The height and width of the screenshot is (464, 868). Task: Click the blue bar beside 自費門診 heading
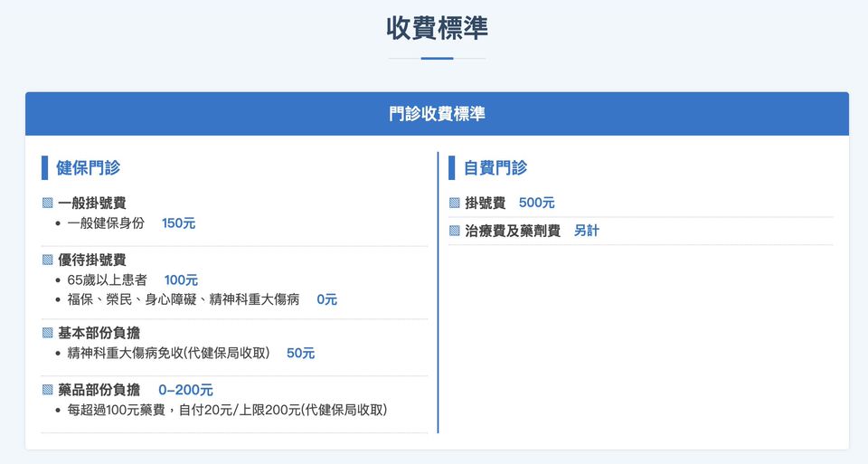(451, 167)
